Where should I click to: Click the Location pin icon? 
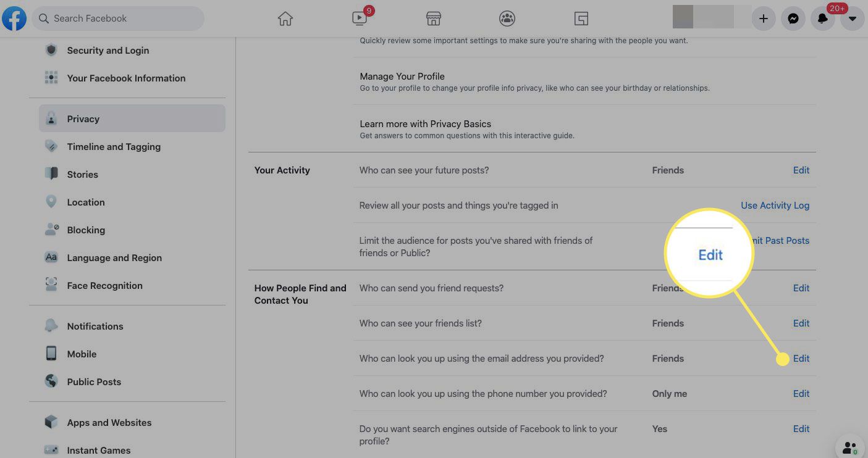pyautogui.click(x=51, y=202)
